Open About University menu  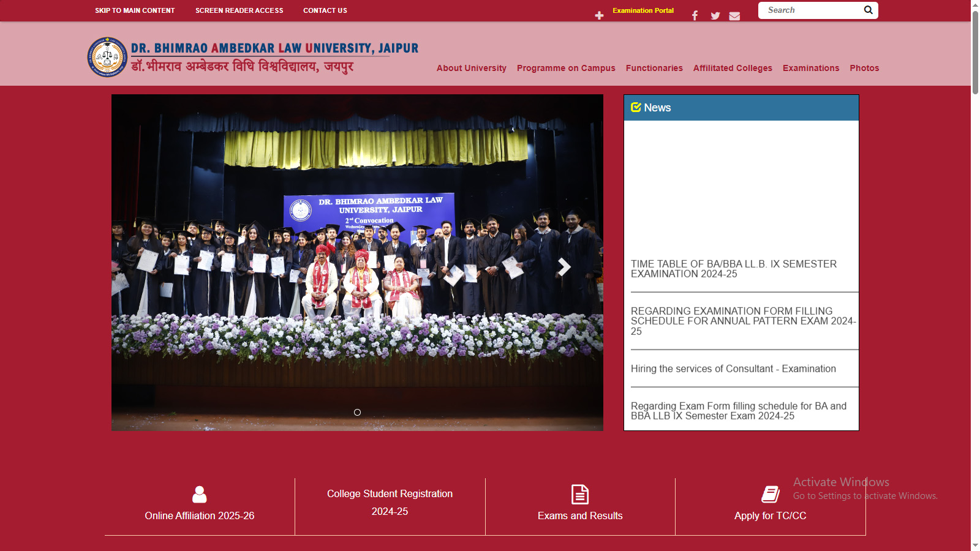[472, 68]
